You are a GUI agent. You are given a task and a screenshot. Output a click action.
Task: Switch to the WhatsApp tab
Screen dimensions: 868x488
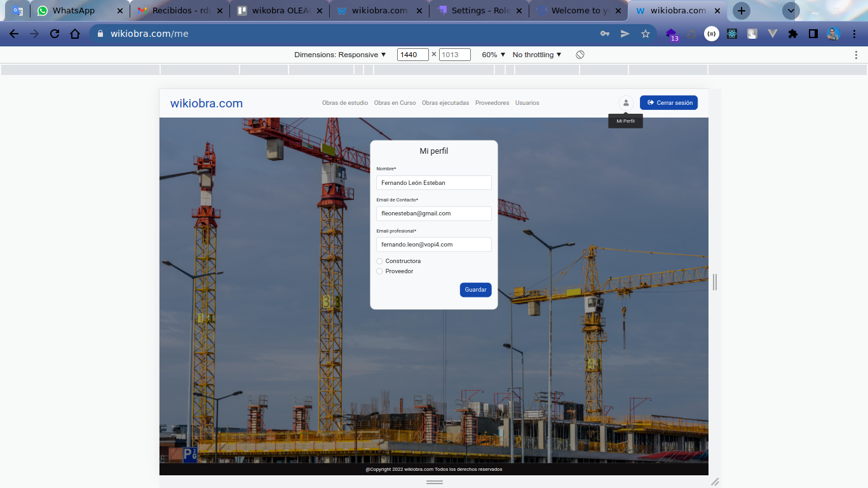coord(73,11)
